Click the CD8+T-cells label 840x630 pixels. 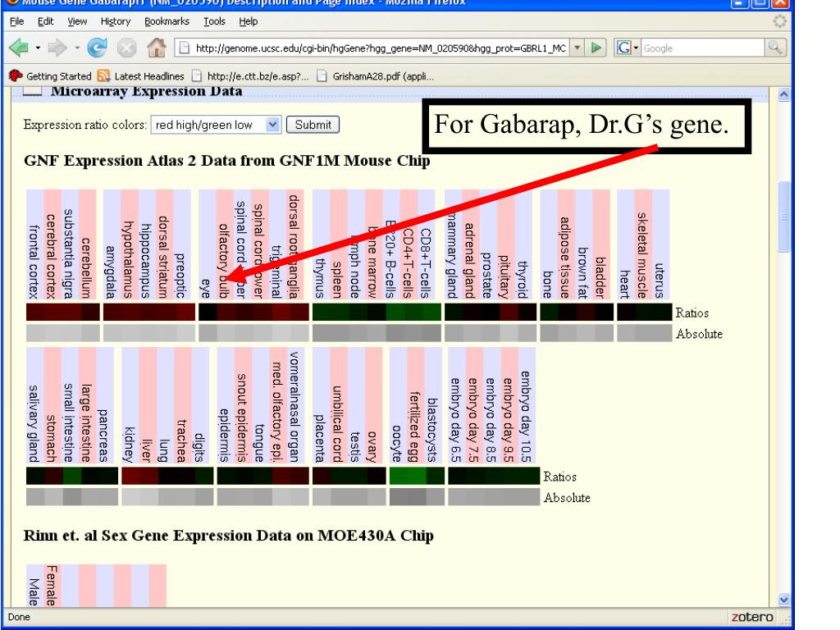[x=427, y=263]
